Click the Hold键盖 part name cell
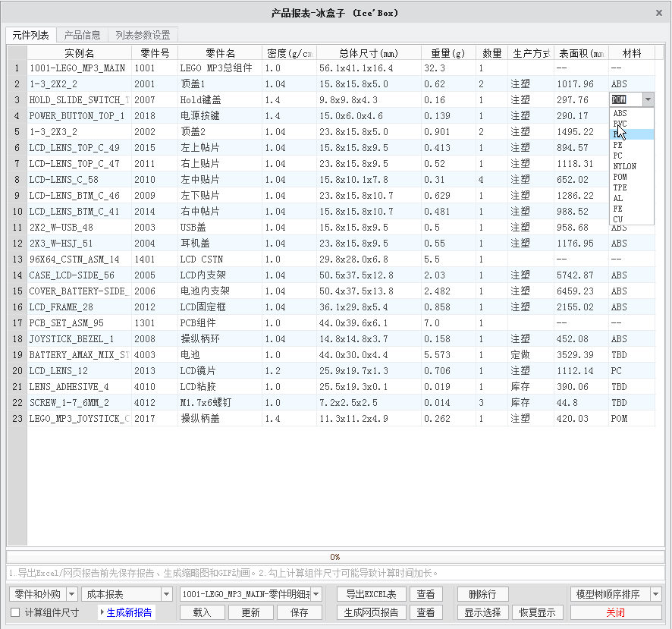The height and width of the screenshot is (629, 672). point(220,100)
